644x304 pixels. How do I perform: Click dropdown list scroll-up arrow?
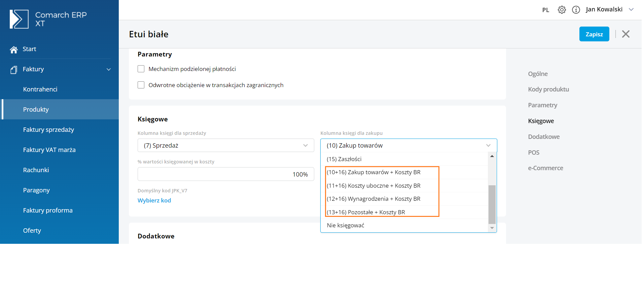click(x=492, y=156)
